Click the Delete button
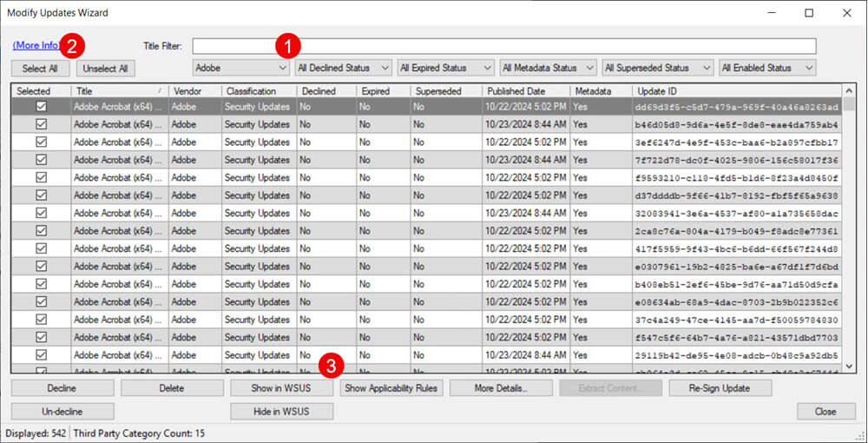The width and height of the screenshot is (868, 443). (x=172, y=388)
